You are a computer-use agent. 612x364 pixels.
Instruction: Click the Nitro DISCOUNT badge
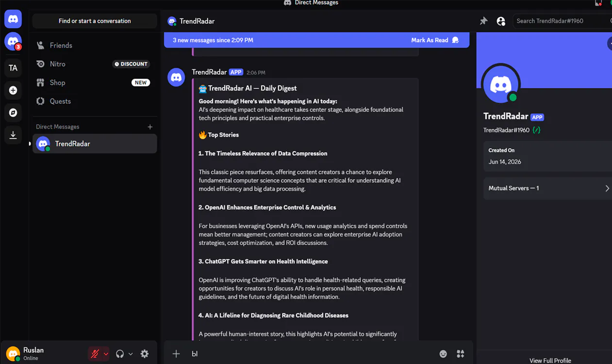tap(131, 64)
